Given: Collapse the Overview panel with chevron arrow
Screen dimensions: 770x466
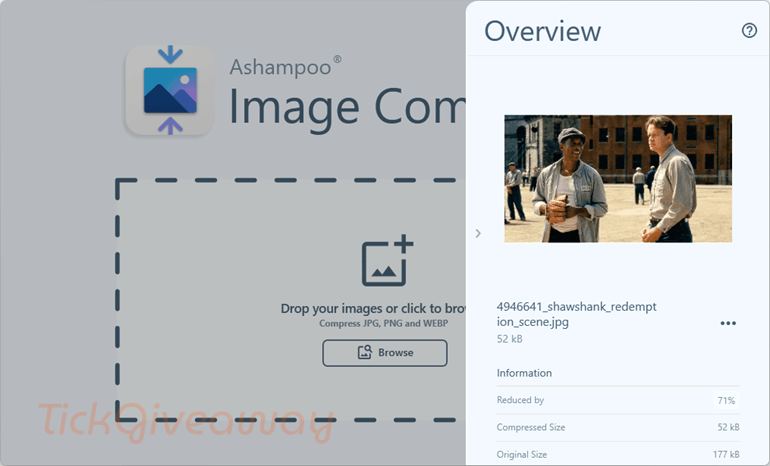Looking at the screenshot, I should coord(478,233).
